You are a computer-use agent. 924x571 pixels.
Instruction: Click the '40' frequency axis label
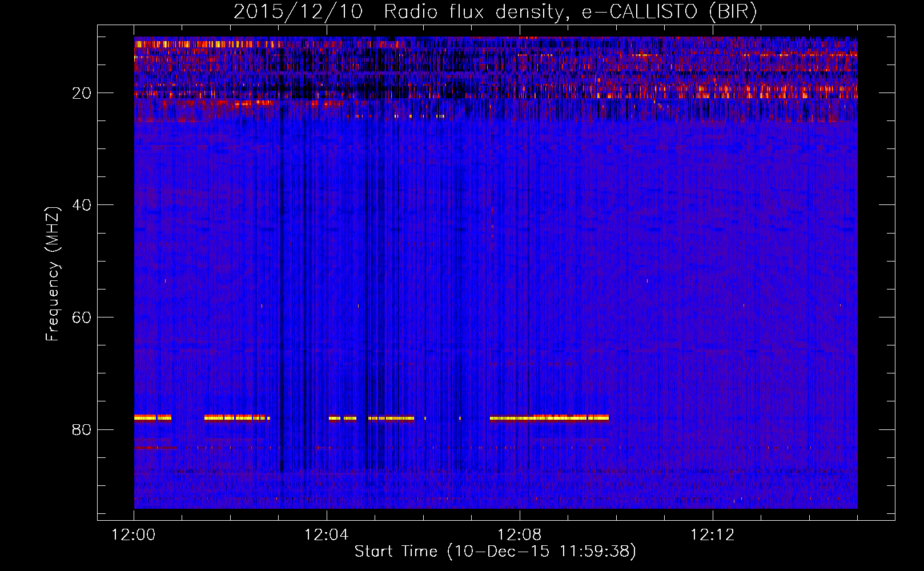82,205
